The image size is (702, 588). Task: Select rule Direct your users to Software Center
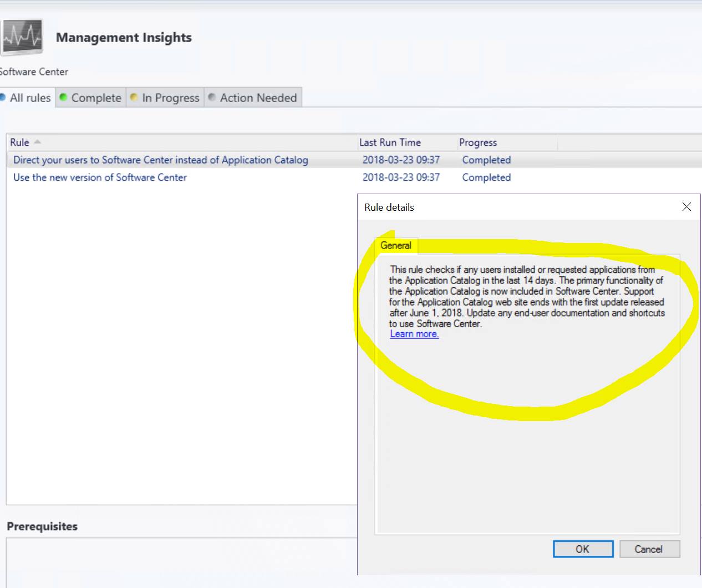click(161, 160)
